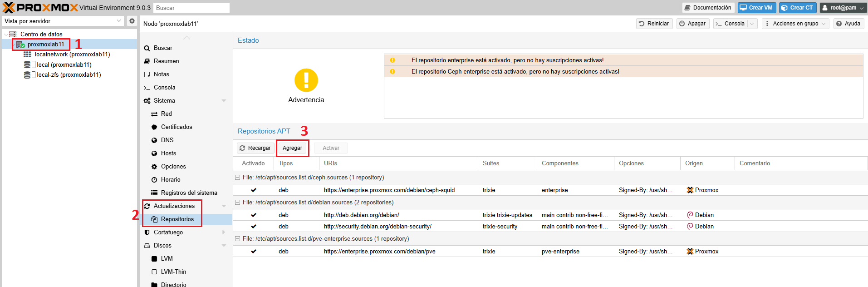The height and width of the screenshot is (287, 868).
Task: Select the Repositorios menu item
Action: click(186, 219)
